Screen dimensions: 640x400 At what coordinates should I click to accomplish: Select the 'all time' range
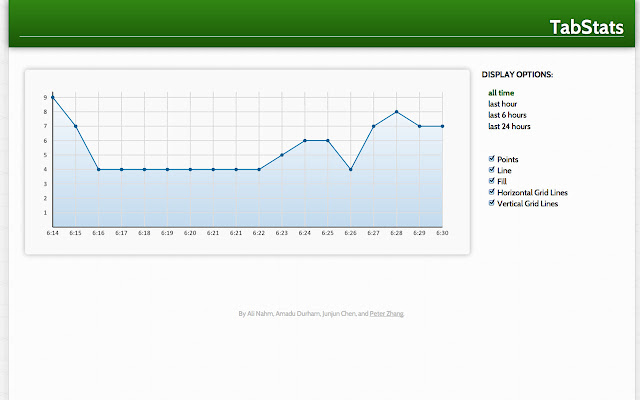click(x=501, y=93)
